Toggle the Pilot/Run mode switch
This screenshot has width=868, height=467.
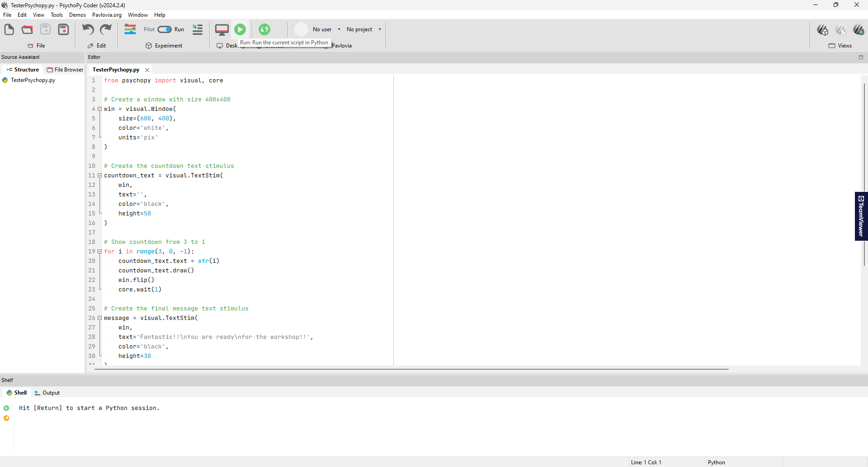click(x=164, y=29)
